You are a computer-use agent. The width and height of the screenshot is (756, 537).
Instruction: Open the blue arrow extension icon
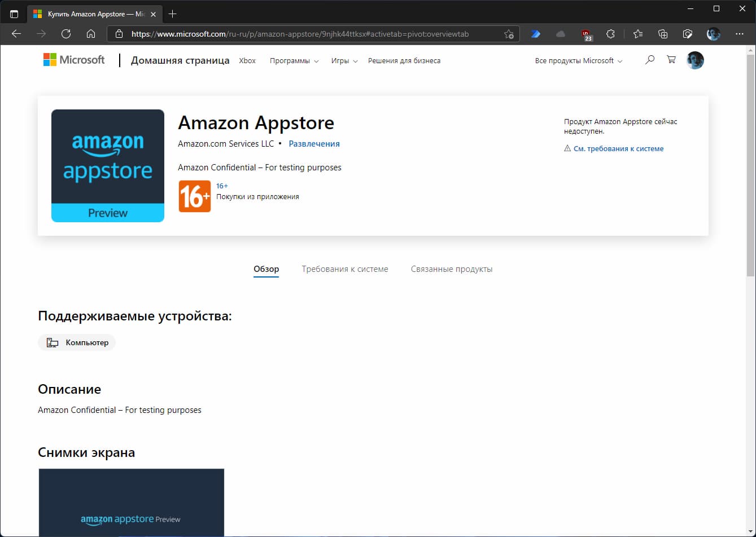pyautogui.click(x=535, y=34)
